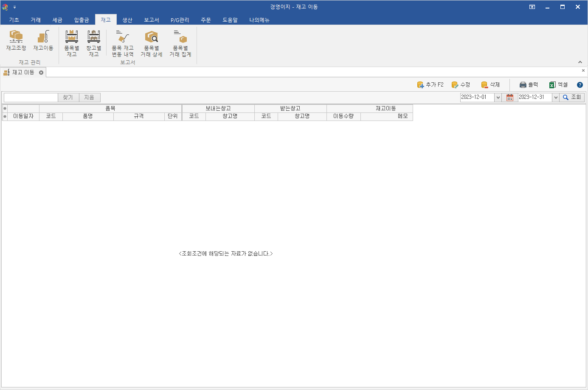
Task: Focus the search text input field
Action: pyautogui.click(x=31, y=98)
